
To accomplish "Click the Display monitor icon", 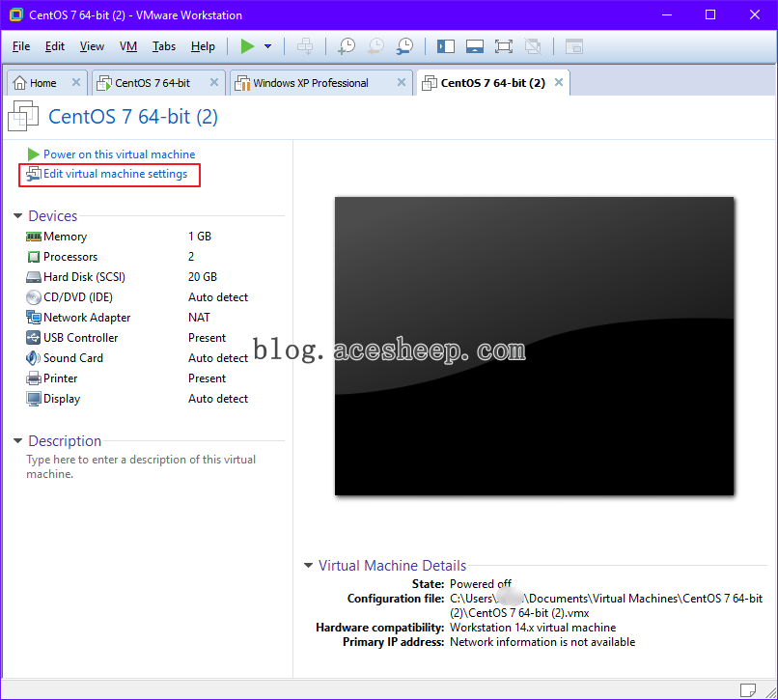I will click(33, 399).
